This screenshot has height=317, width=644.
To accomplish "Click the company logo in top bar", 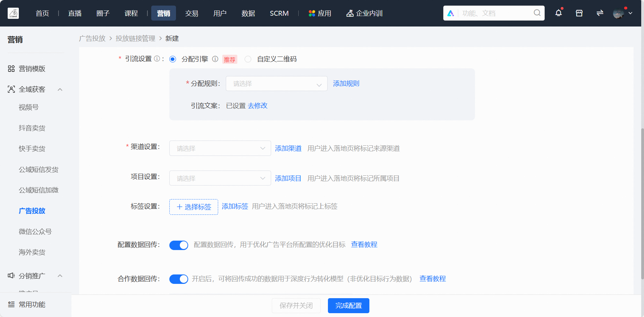I will 13,13.
